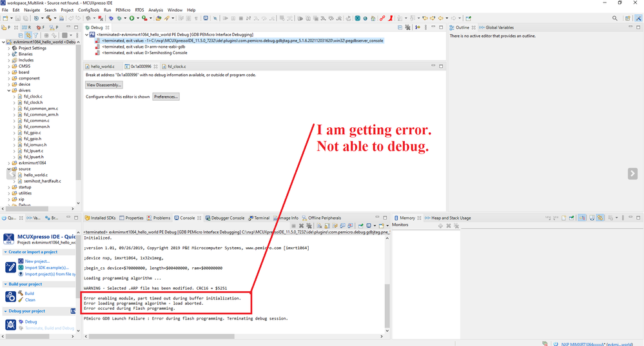Click the New project link
644x346 pixels.
(37, 261)
